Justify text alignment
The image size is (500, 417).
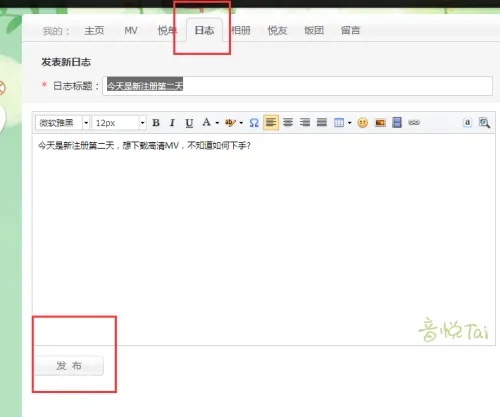322,122
